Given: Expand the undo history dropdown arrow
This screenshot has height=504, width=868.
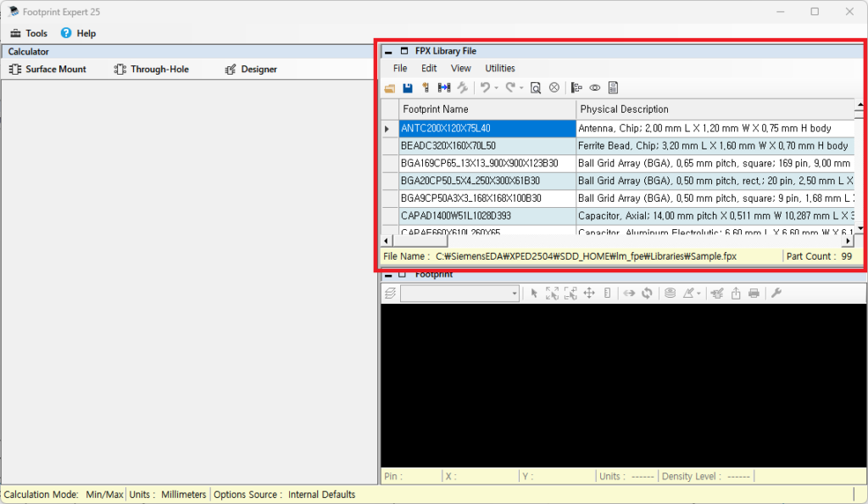Looking at the screenshot, I should pos(496,87).
